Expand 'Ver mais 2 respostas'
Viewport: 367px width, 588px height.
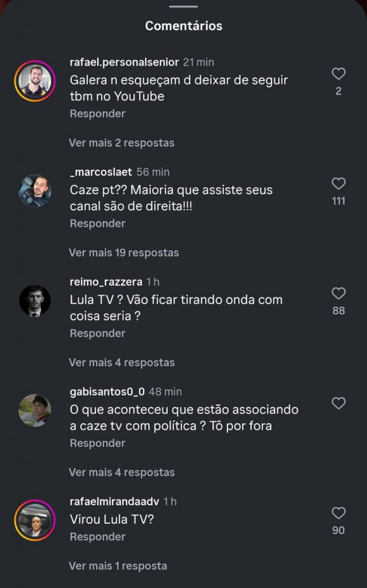pyautogui.click(x=122, y=143)
